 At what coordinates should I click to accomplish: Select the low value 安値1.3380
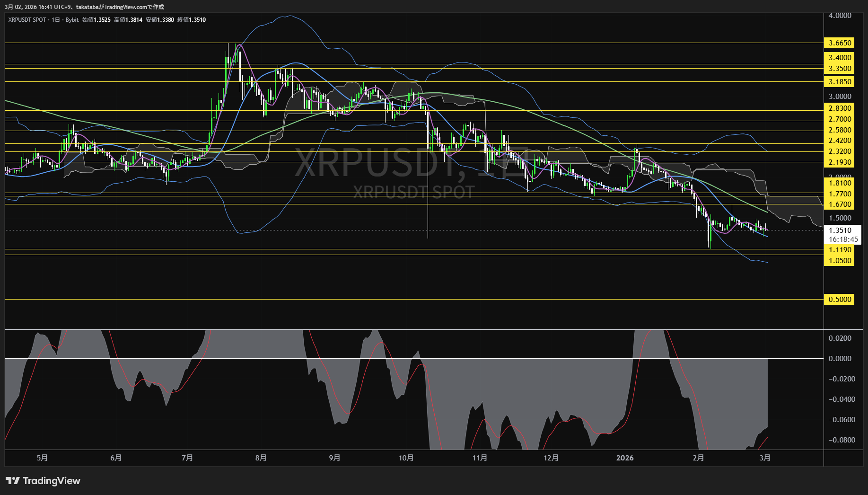160,20
